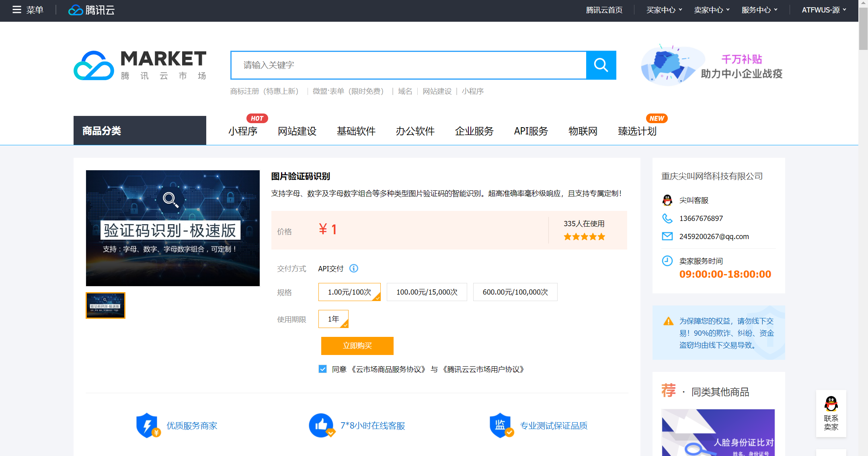Open the 云市场商品服务协议 link
Screen dimensions: 868x456
388,369
